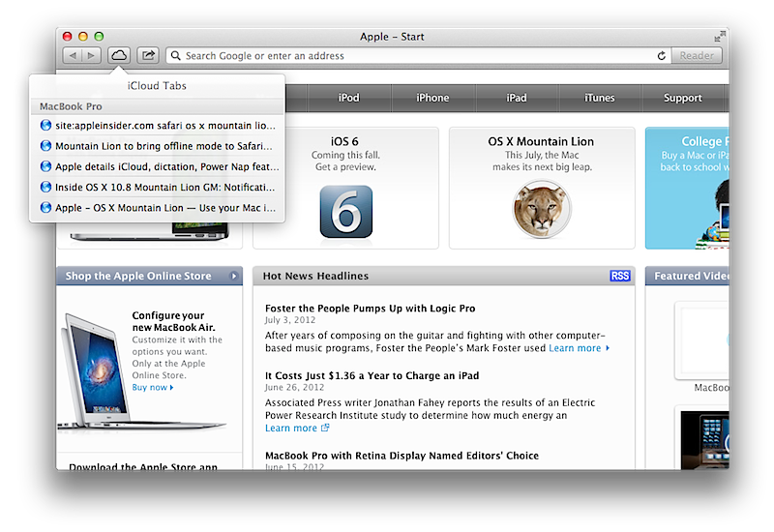The height and width of the screenshot is (532, 774).
Task: Click the Safari back arrow button
Action: point(73,55)
